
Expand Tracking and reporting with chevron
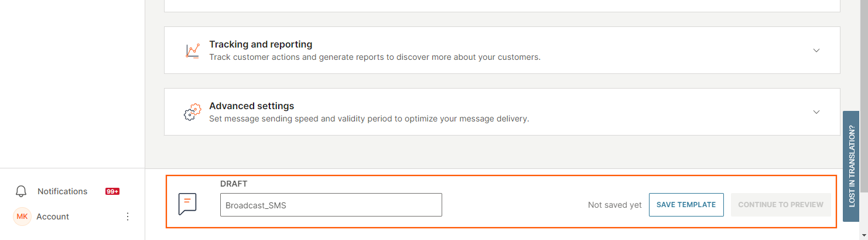pos(816,50)
